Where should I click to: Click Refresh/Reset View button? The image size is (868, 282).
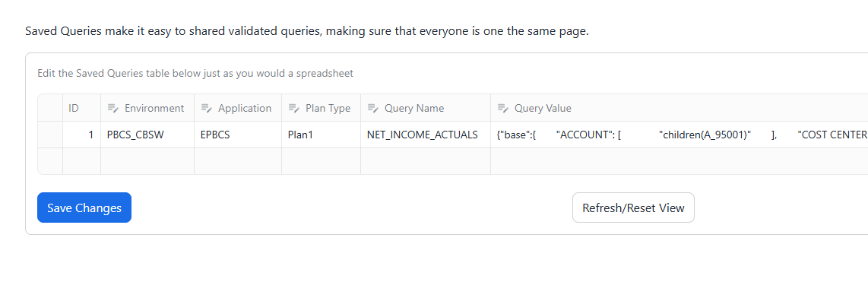coord(633,208)
